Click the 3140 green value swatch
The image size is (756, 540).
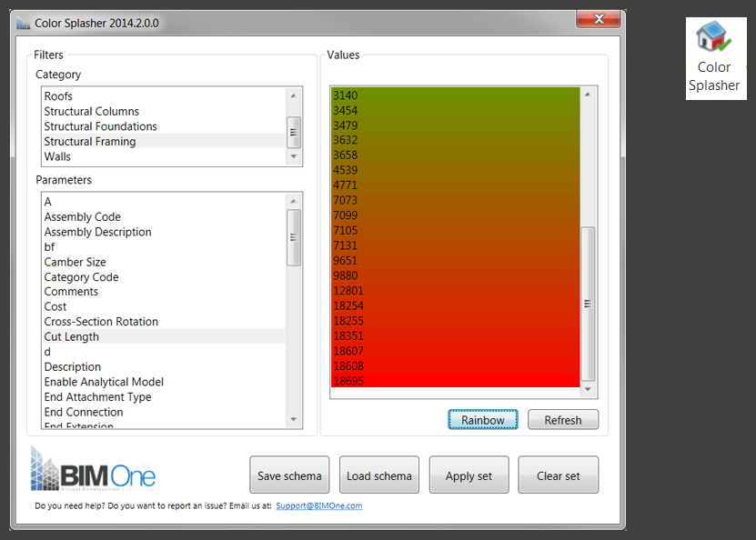coord(455,95)
